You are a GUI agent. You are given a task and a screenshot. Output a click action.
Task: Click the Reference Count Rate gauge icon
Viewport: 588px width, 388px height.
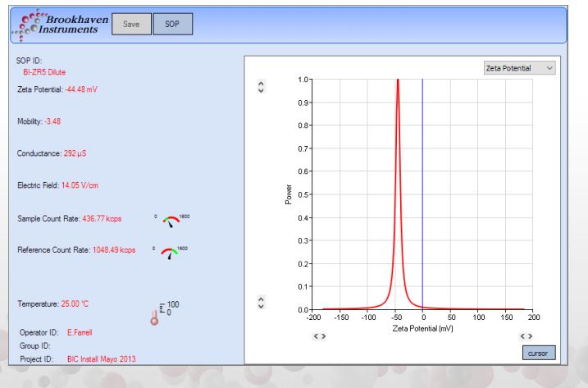[x=170, y=253]
